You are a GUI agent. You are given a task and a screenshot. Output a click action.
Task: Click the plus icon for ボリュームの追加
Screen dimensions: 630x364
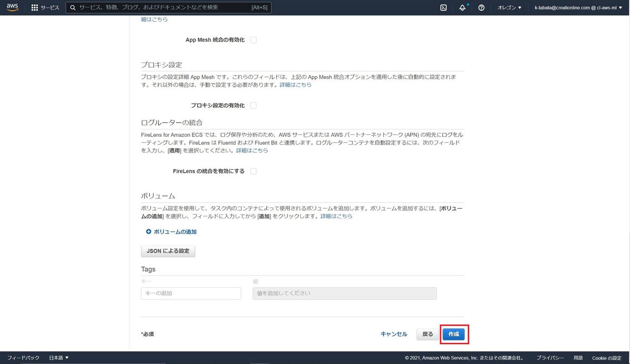click(x=149, y=232)
